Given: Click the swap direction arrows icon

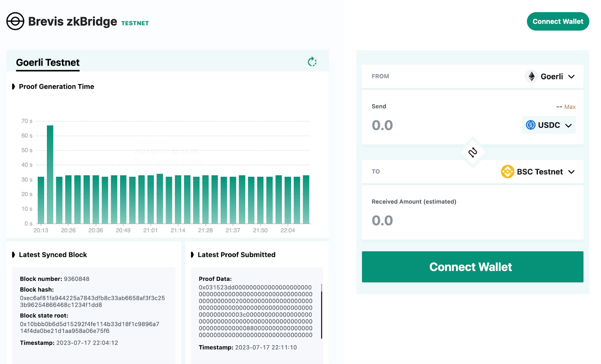Looking at the screenshot, I should click(473, 152).
